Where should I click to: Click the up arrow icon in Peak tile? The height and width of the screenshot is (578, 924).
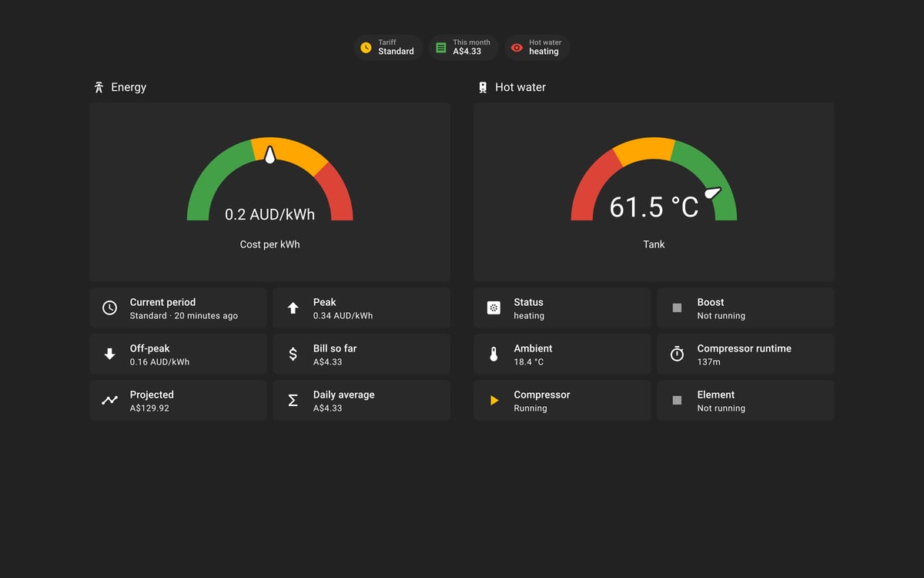point(293,308)
